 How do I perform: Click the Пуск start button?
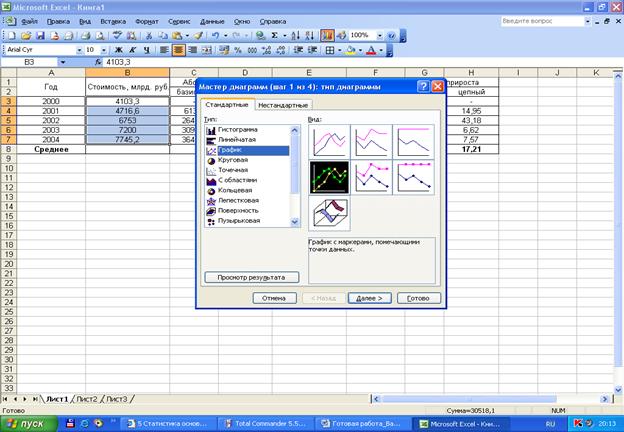[x=25, y=423]
